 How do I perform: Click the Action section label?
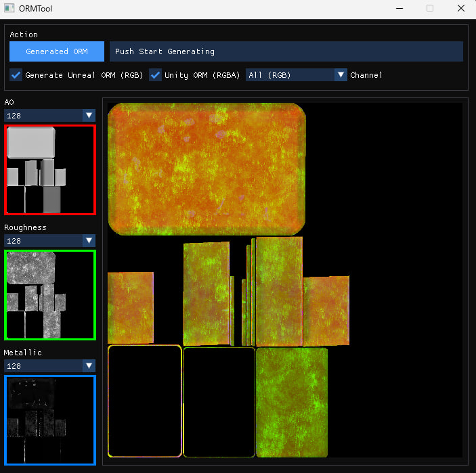(x=24, y=35)
